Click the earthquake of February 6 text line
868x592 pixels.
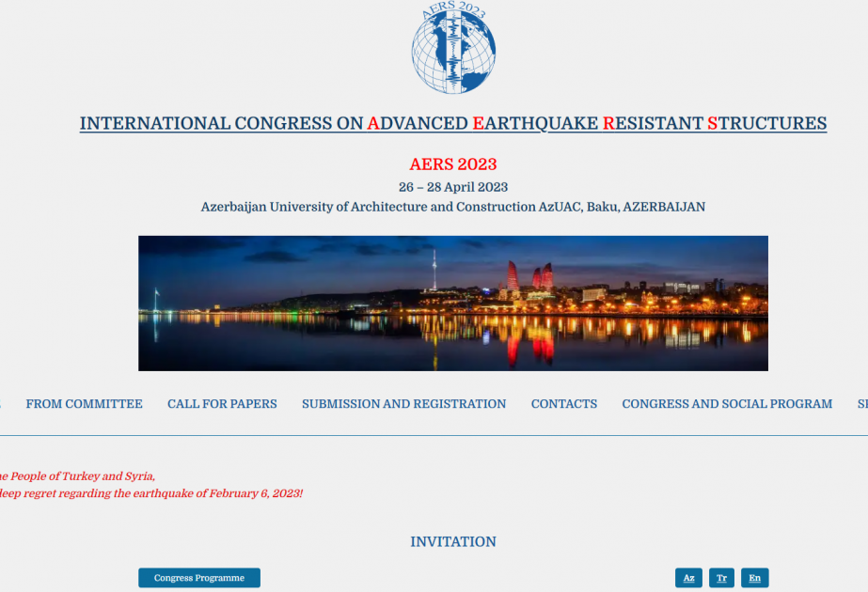point(150,493)
